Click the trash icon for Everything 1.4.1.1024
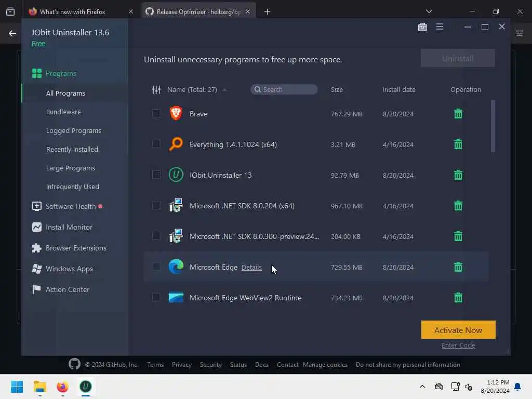 458,144
